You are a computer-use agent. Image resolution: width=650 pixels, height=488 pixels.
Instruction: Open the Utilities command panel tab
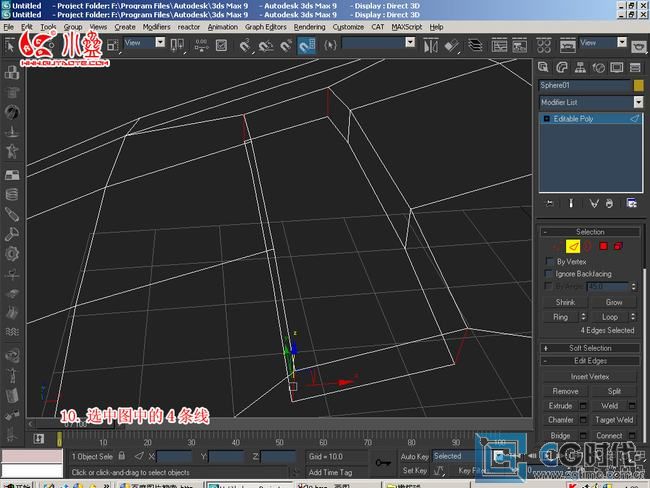(x=635, y=67)
